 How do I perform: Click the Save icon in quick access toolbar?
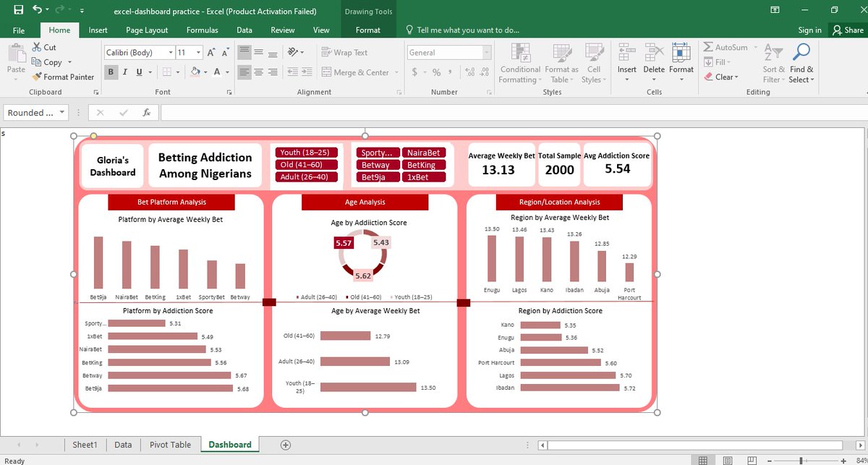(18, 11)
